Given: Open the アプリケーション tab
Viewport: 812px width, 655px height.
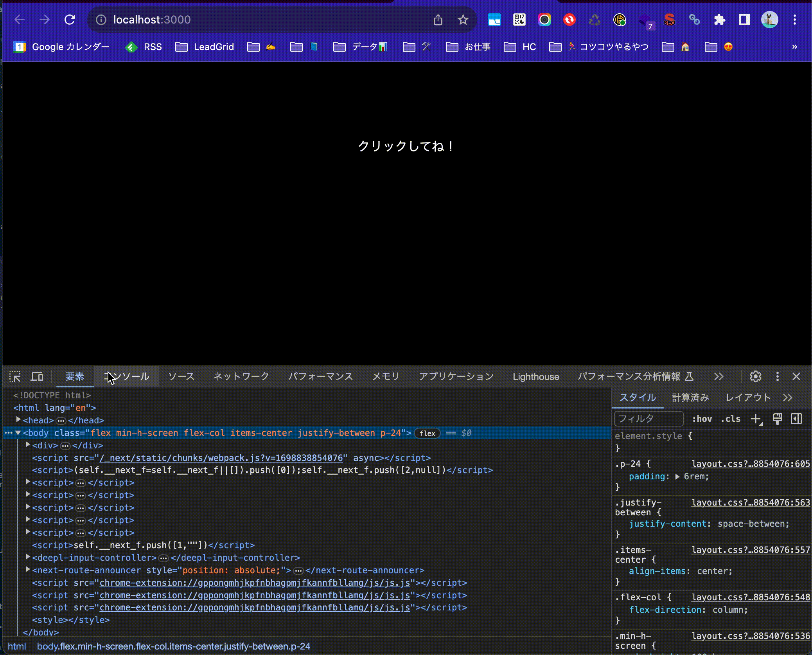Looking at the screenshot, I should 456,376.
